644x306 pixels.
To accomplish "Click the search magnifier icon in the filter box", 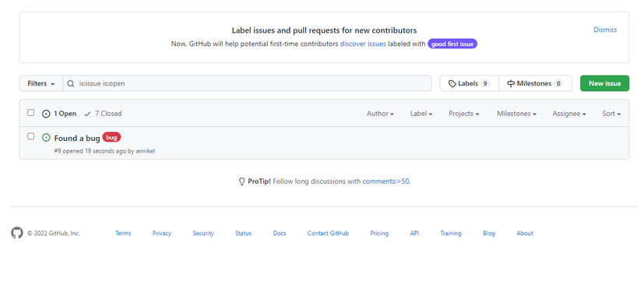I will [x=71, y=83].
